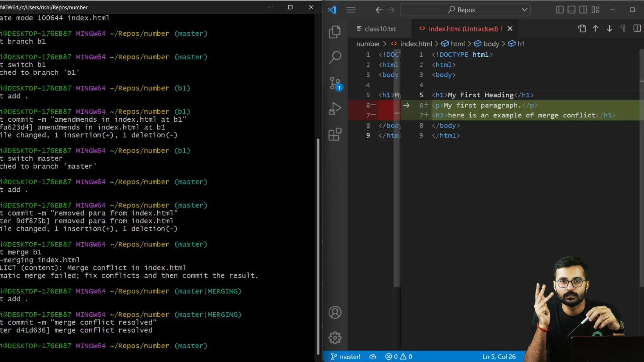The width and height of the screenshot is (644, 362).
Task: Open the Manage gear icon
Action: (x=335, y=338)
